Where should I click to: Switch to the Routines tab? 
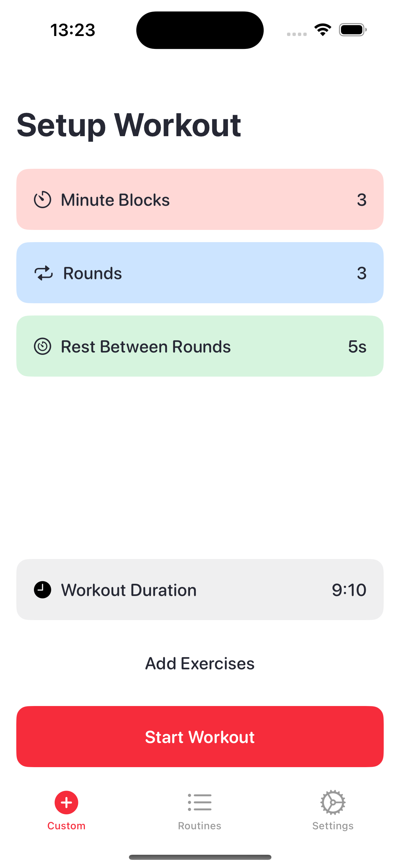pyautogui.click(x=199, y=825)
